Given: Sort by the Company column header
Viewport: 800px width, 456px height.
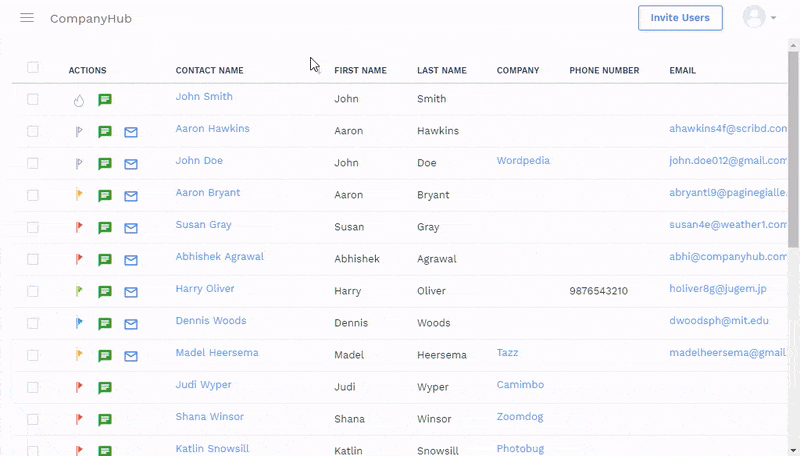Looking at the screenshot, I should click(517, 71).
